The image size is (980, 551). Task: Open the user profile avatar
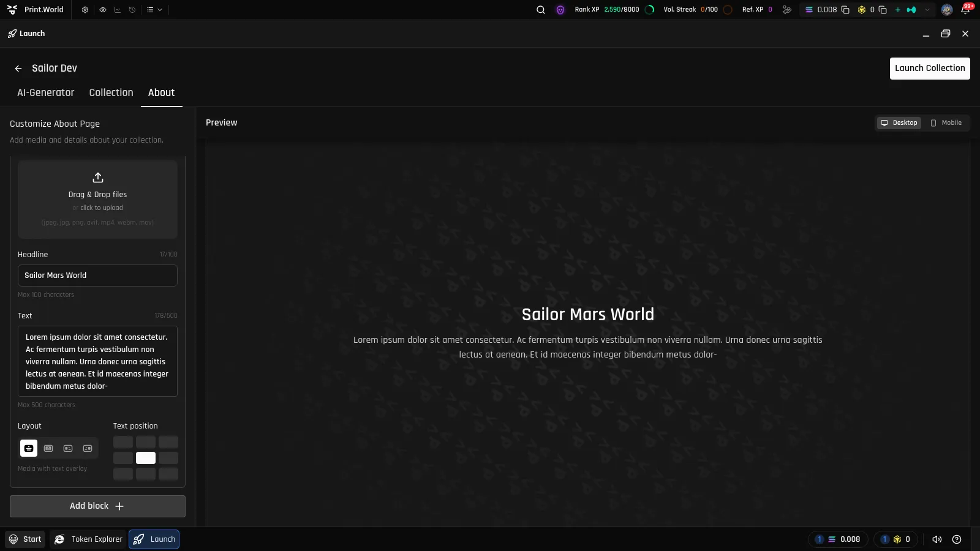[x=947, y=10]
